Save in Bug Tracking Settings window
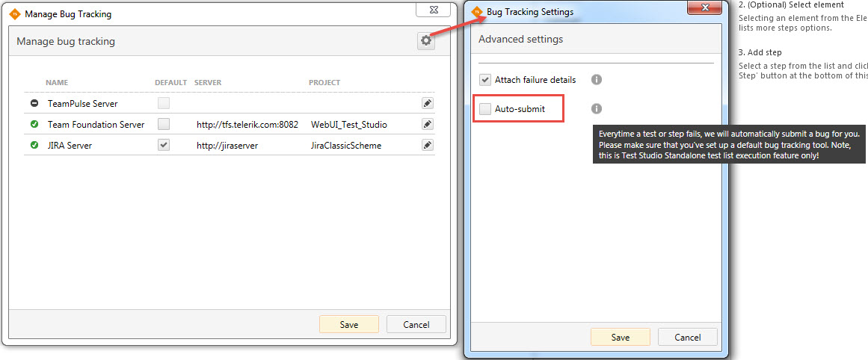This screenshot has width=868, height=360. 621,338
